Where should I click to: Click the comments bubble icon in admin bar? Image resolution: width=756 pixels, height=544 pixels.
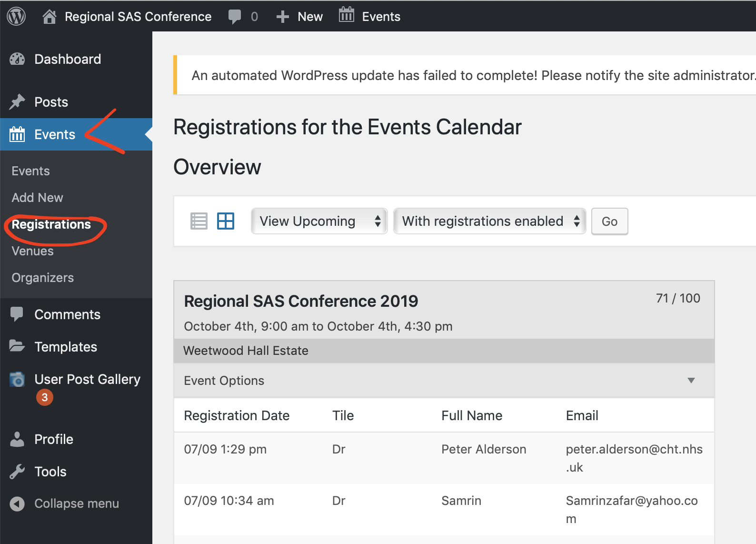coord(235,17)
